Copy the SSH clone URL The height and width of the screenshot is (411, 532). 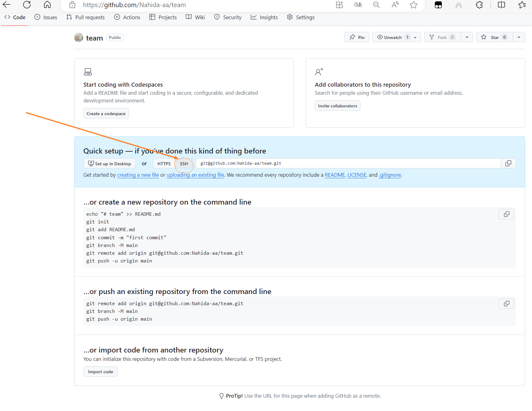[508, 163]
